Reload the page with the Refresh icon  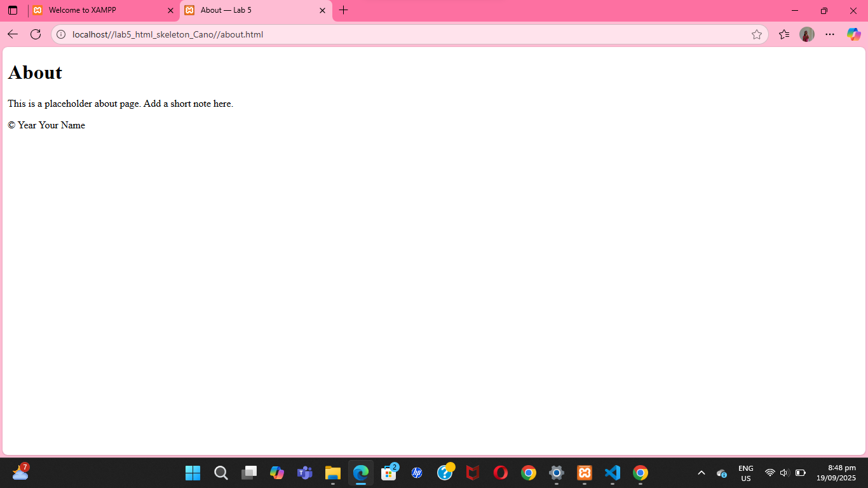point(36,34)
